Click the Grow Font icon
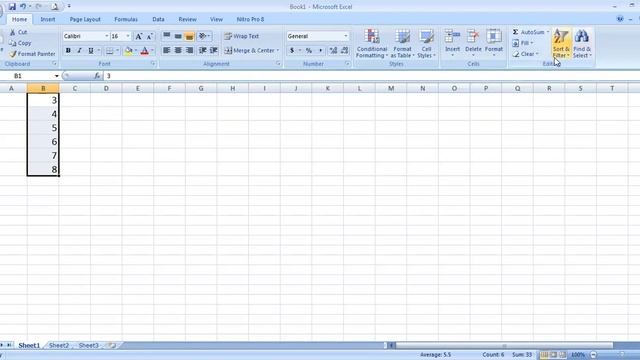The image size is (640, 360). (x=139, y=36)
